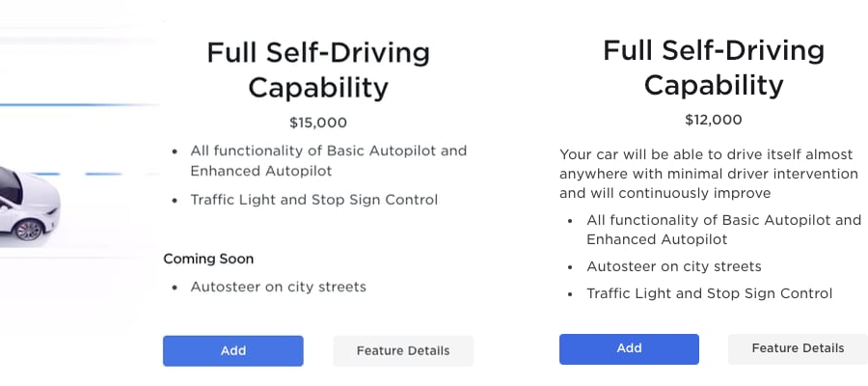Click the Full Self-Driving Capability heading above $12,000
This screenshot has width=868, height=386.
tap(714, 68)
